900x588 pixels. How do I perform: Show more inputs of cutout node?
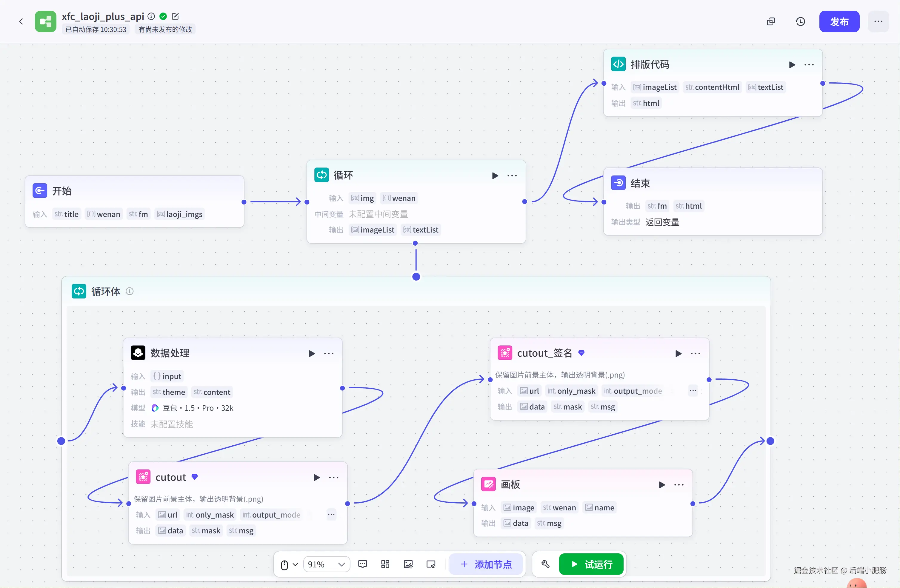coord(331,514)
